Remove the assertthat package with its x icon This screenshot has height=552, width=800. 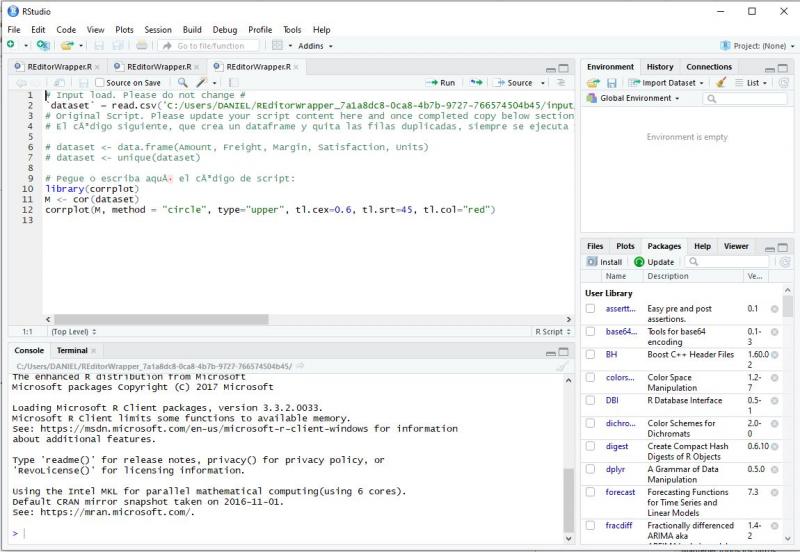(774, 309)
